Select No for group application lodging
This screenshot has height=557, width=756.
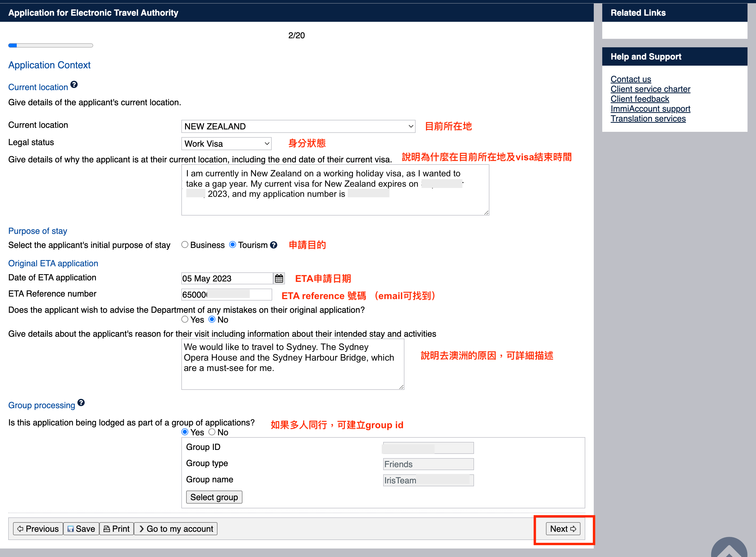tap(212, 432)
